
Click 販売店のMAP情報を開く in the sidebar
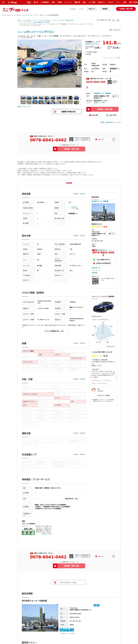click(103, 263)
